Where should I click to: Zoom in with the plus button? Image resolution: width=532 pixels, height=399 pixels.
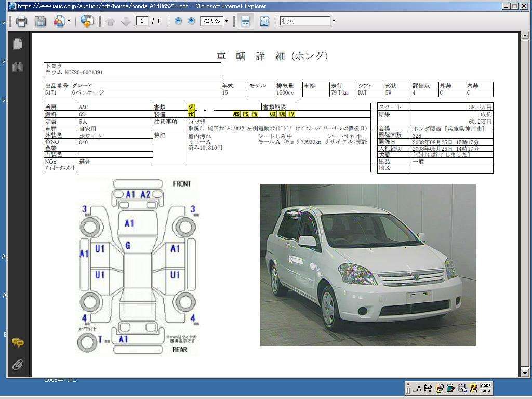(191, 21)
